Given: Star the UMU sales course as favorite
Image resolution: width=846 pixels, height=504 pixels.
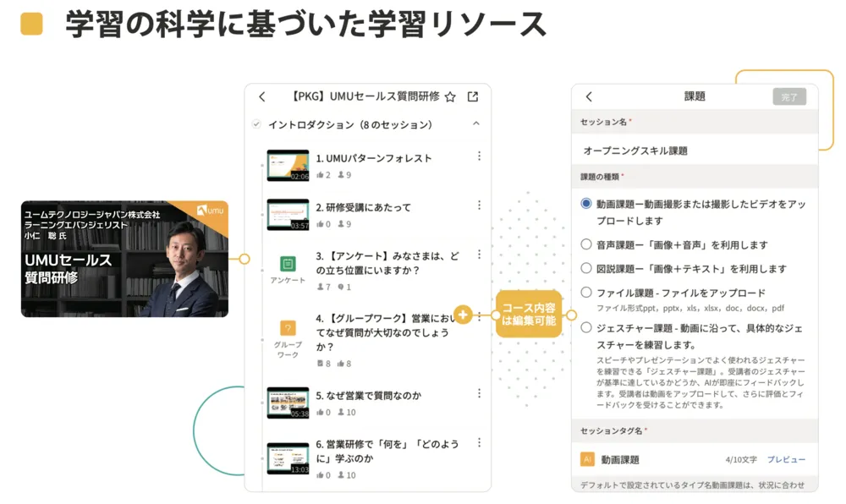Looking at the screenshot, I should tap(450, 97).
